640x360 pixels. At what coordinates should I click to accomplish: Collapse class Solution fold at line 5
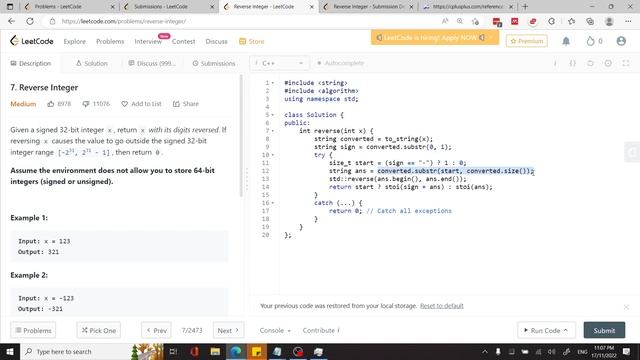273,115
